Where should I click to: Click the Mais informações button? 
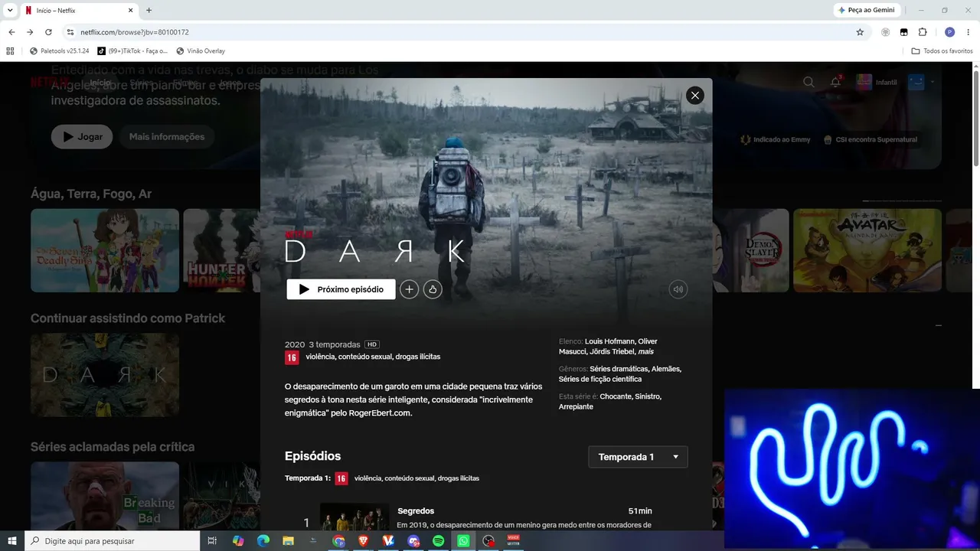(x=167, y=137)
